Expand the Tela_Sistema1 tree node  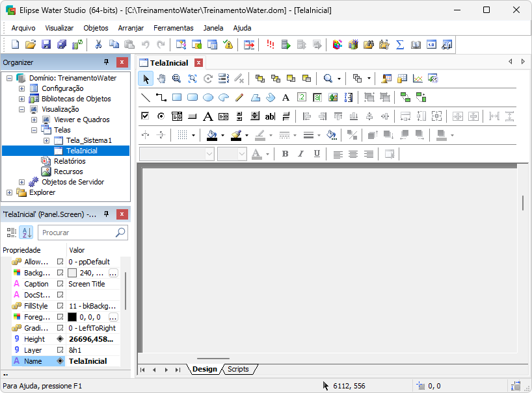point(46,140)
